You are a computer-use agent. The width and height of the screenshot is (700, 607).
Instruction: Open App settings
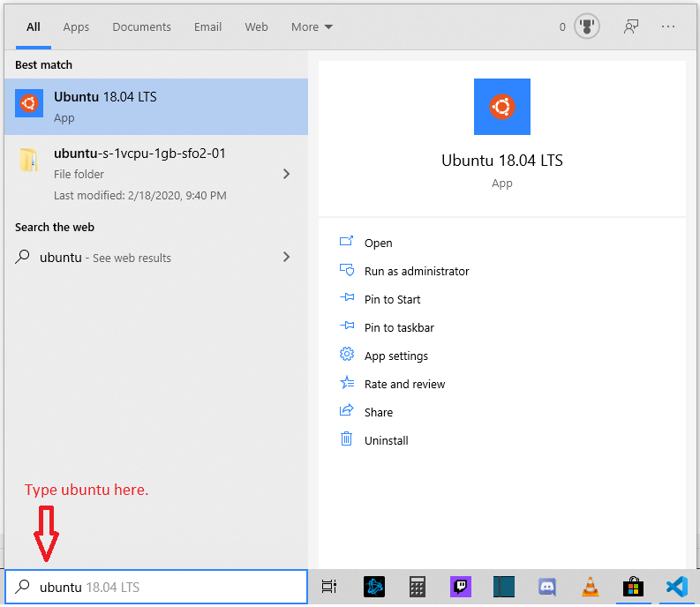pyautogui.click(x=396, y=356)
